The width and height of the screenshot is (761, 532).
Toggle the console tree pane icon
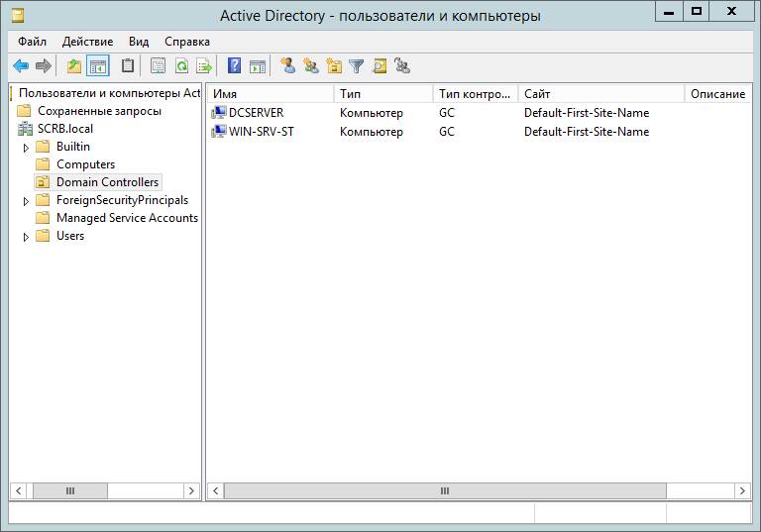[97, 66]
